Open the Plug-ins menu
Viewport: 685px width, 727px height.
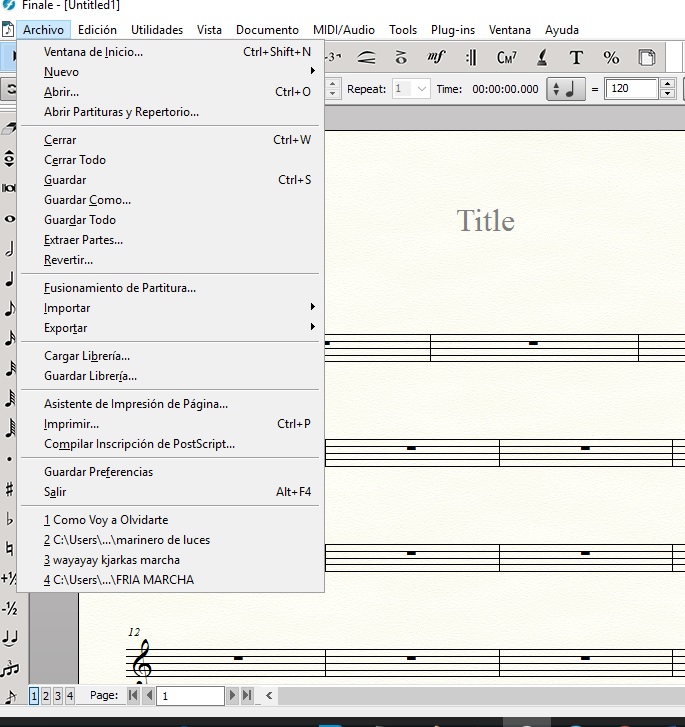(453, 30)
